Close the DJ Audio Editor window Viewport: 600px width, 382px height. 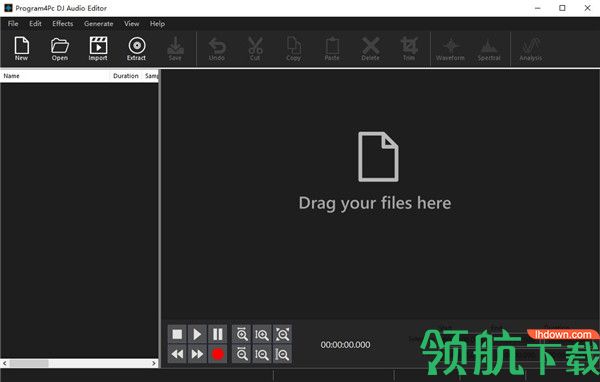(x=587, y=8)
